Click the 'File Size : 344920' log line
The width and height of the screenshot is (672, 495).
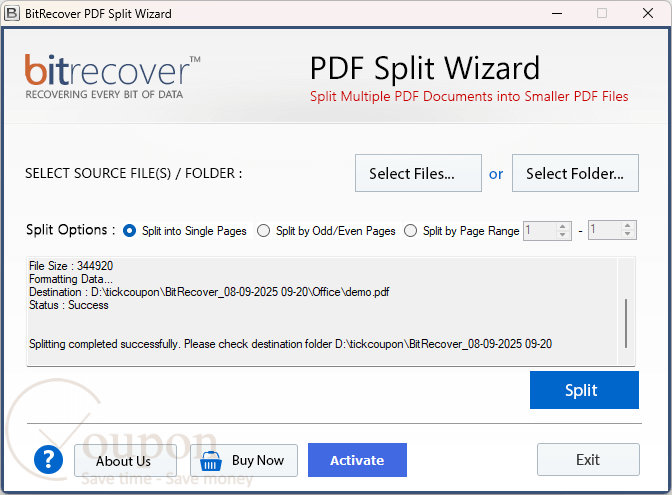coord(71,266)
